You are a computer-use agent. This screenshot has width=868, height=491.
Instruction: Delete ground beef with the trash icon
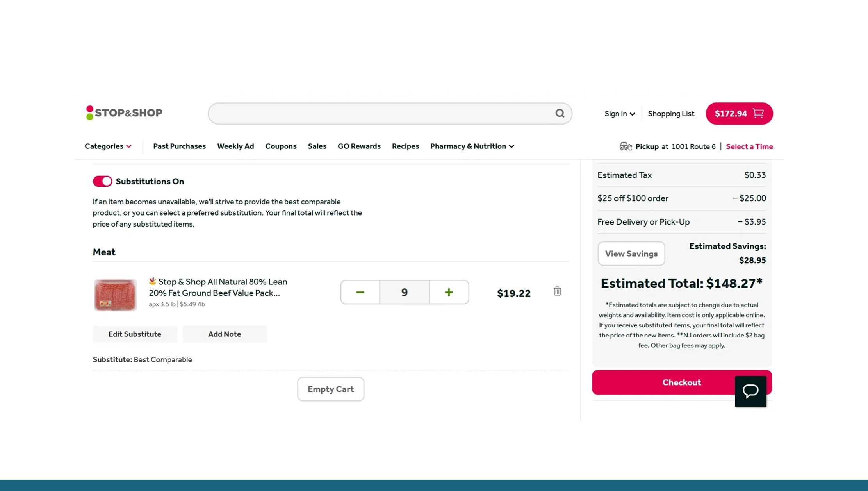(x=557, y=291)
